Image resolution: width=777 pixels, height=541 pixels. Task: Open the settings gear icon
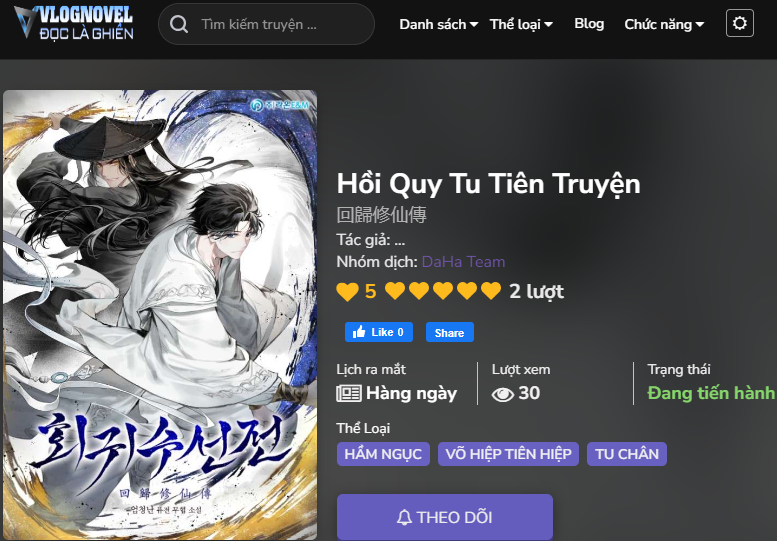740,23
